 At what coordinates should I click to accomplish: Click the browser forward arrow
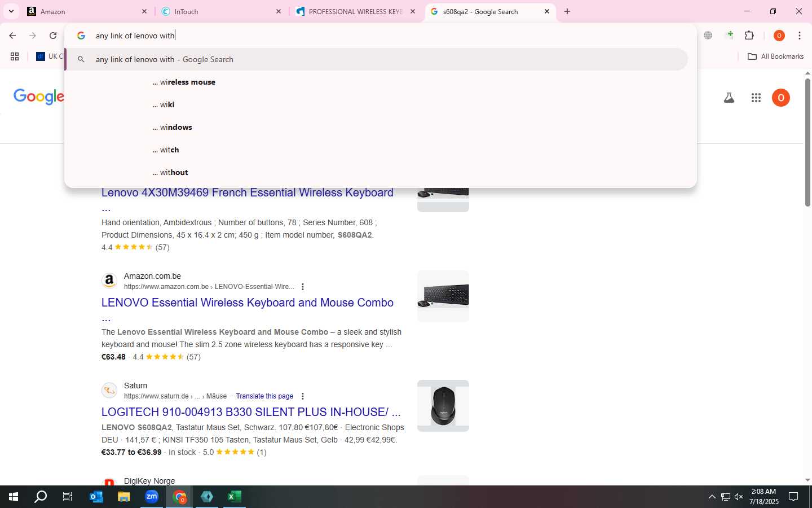[x=33, y=36]
